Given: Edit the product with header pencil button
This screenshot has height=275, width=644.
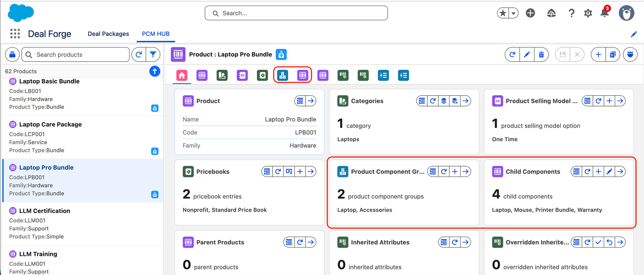Looking at the screenshot, I should point(527,54).
